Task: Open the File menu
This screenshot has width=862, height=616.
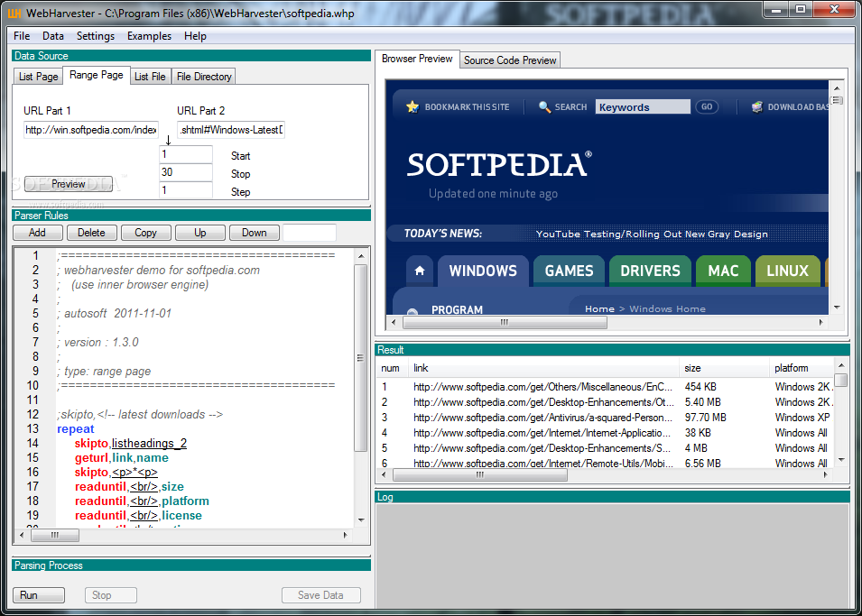Action: [x=22, y=36]
